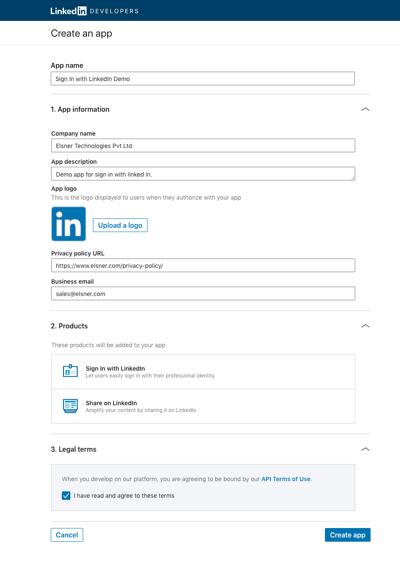Click the Sign In with LinkedIn badge icon
Image resolution: width=400 pixels, height=566 pixels.
tap(70, 371)
